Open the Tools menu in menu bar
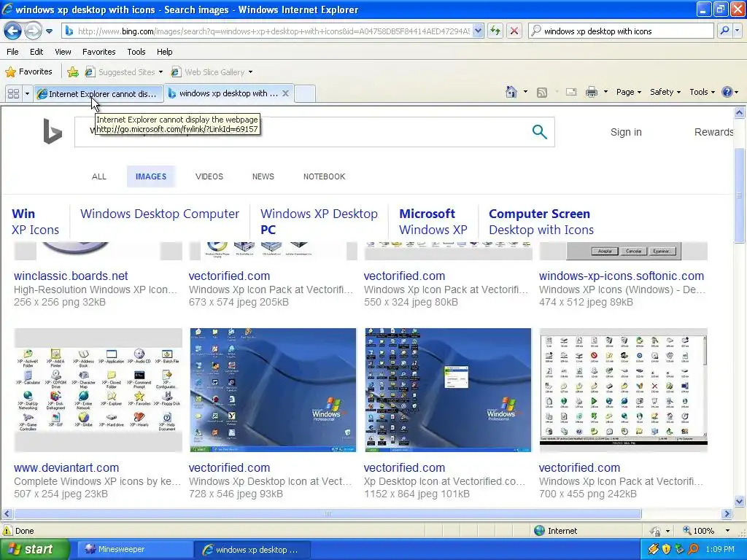The width and height of the screenshot is (747, 560). click(136, 52)
